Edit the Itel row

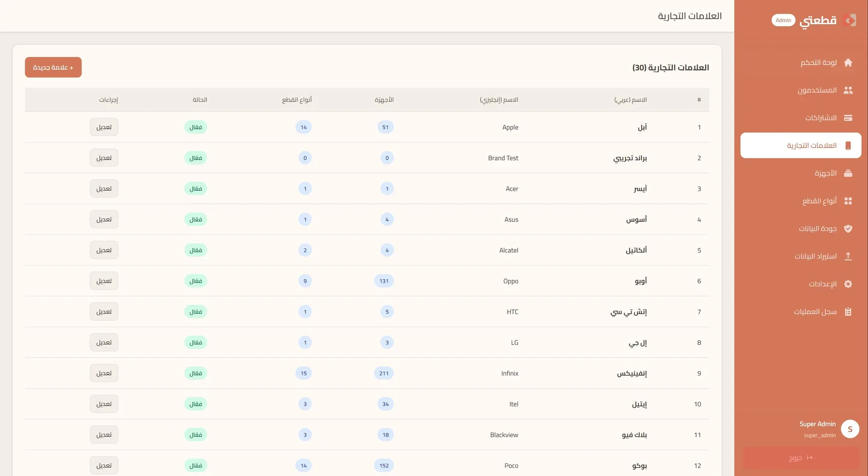104,404
